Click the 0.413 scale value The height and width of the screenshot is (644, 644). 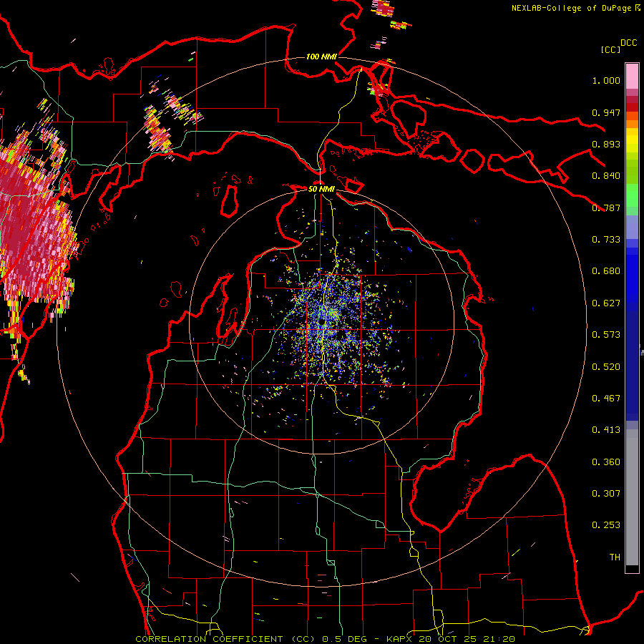[606, 430]
